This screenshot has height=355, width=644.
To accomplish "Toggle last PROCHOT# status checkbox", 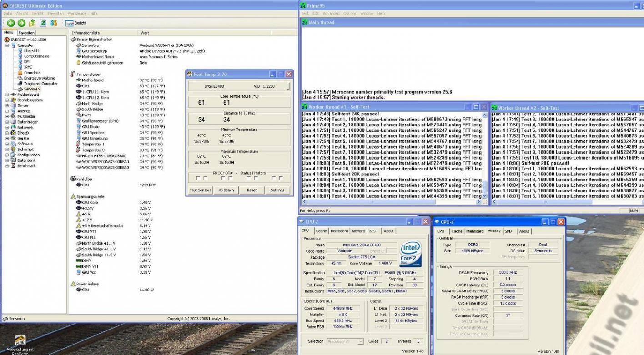I will pos(281,178).
